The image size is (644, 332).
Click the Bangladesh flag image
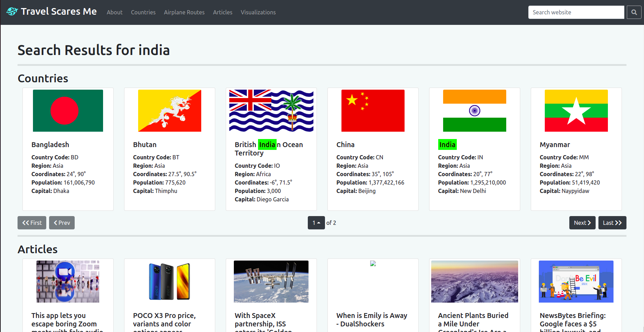(x=68, y=111)
